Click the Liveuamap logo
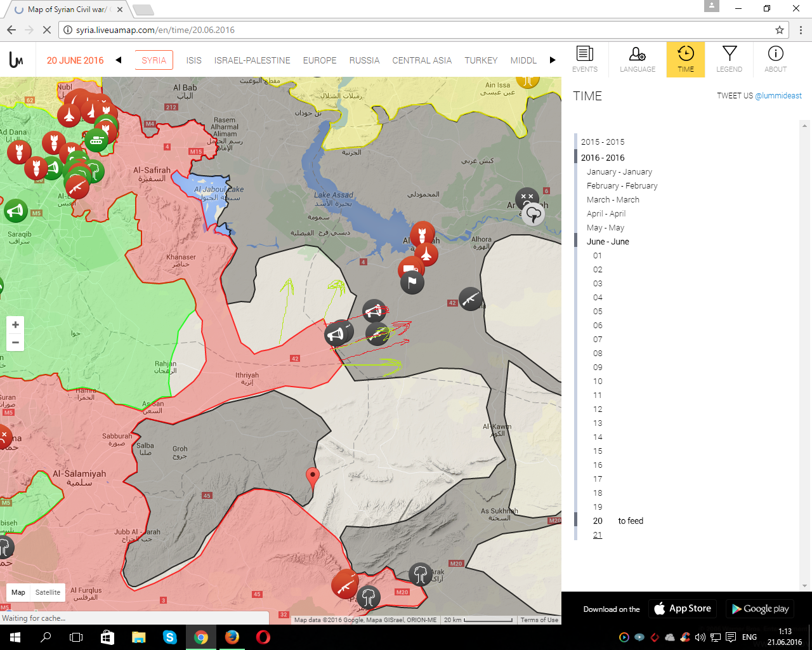Image resolution: width=812 pixels, height=650 pixels. [x=16, y=60]
